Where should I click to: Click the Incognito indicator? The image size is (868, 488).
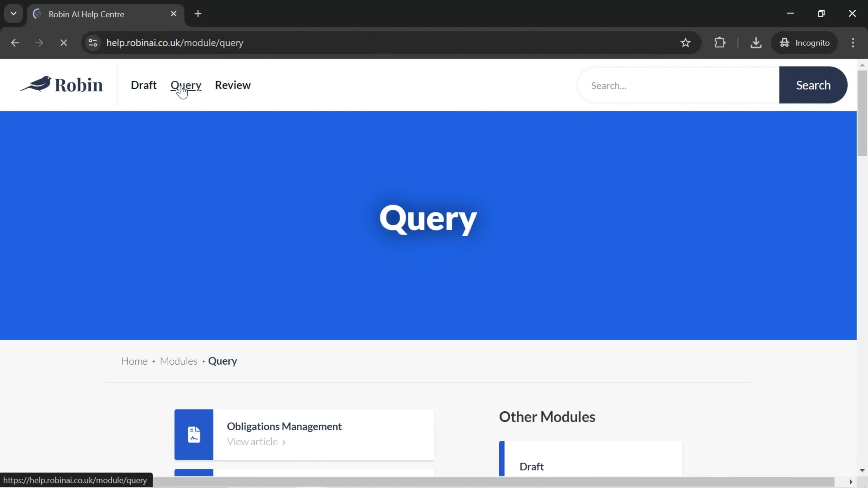pyautogui.click(x=804, y=43)
